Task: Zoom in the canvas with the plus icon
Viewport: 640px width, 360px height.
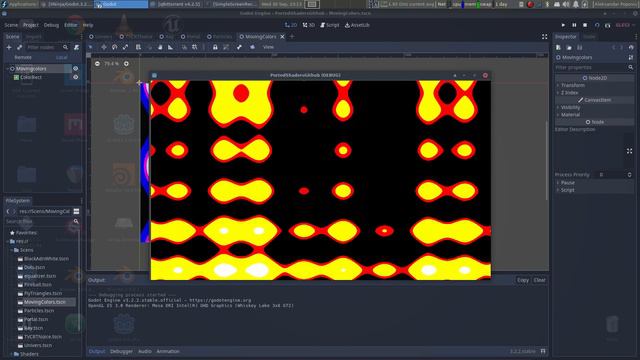Action: coord(126,64)
